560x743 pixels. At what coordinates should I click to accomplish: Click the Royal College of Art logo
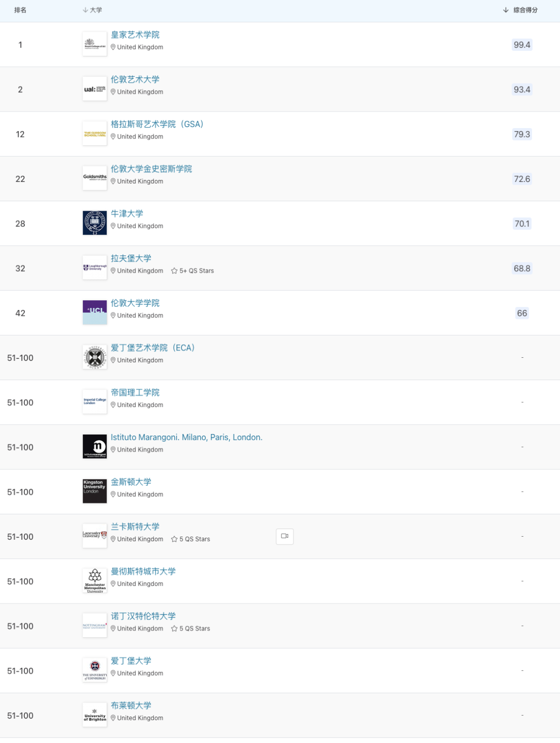[95, 45]
